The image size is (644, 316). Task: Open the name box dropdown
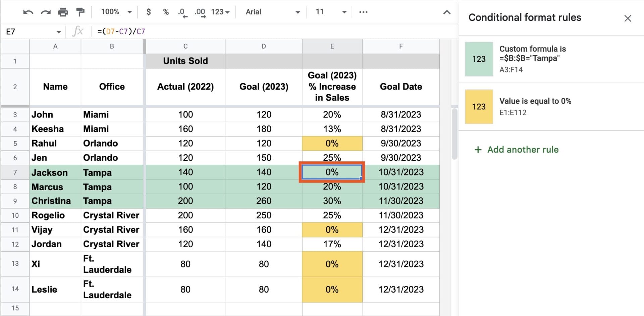59,31
